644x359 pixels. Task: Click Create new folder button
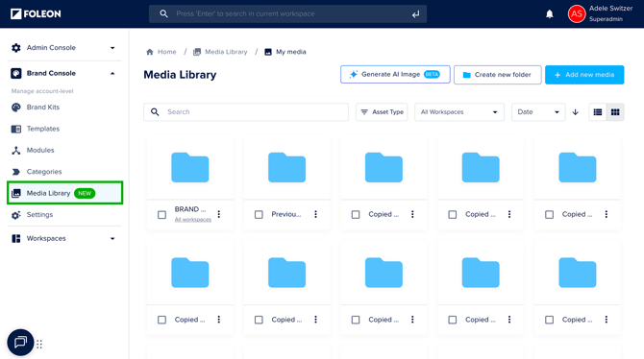497,75
